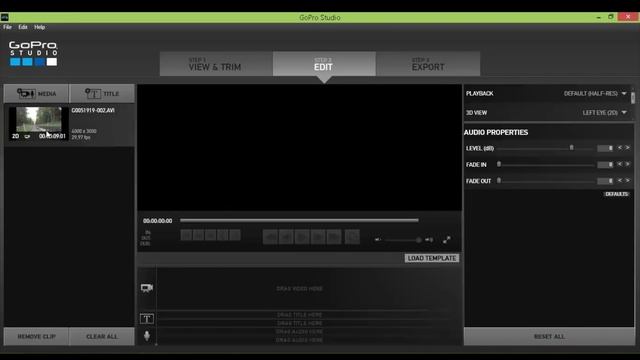640x360 pixels.
Task: Click the Audio Properties heading
Action: (496, 132)
